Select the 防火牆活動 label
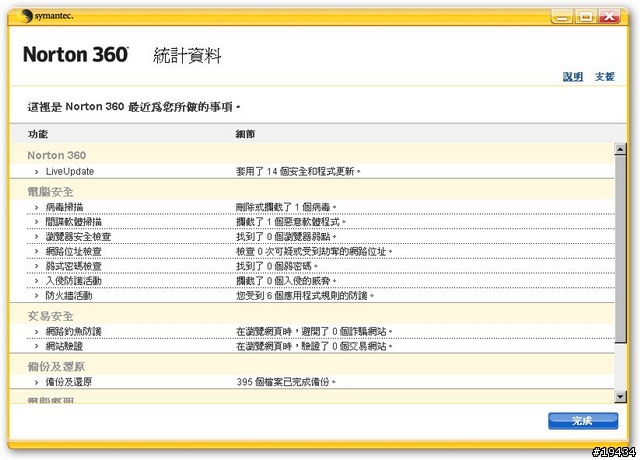 [69, 296]
